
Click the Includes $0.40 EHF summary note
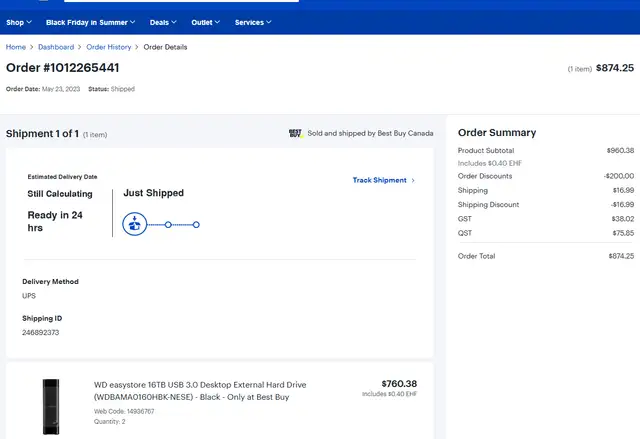coord(490,163)
